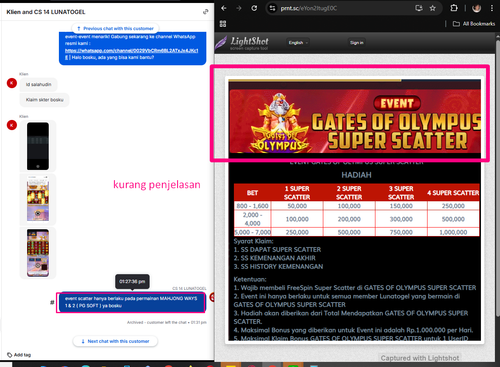
Task: Click Add tag below the chat
Action: click(19, 355)
